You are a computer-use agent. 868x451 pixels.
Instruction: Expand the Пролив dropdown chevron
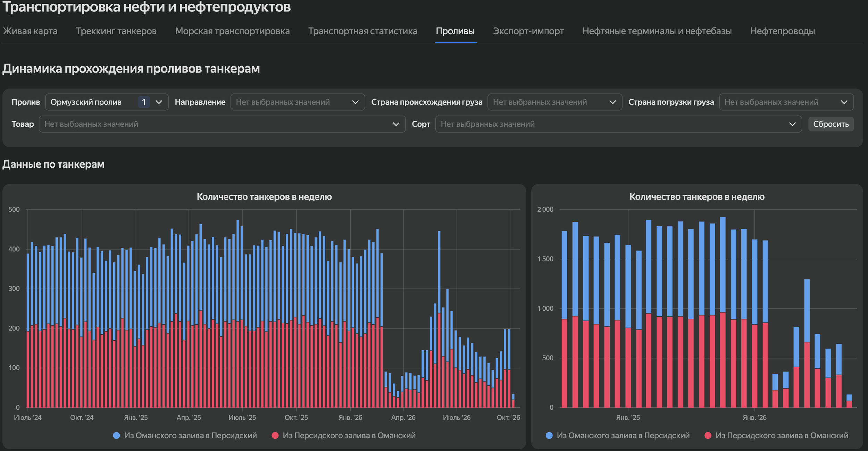coord(159,102)
